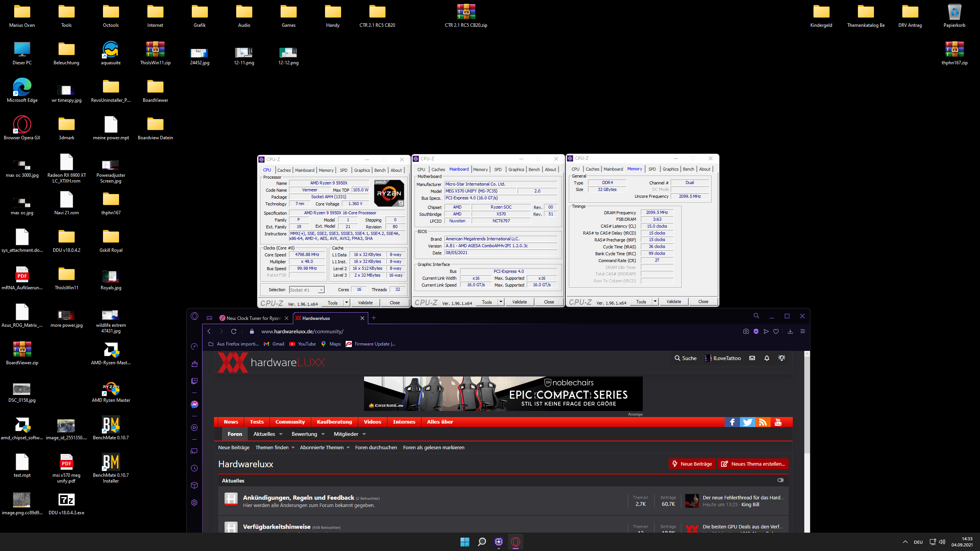Open Extensions cube icon in Opera sidebar
The height and width of the screenshot is (551, 980).
(194, 485)
